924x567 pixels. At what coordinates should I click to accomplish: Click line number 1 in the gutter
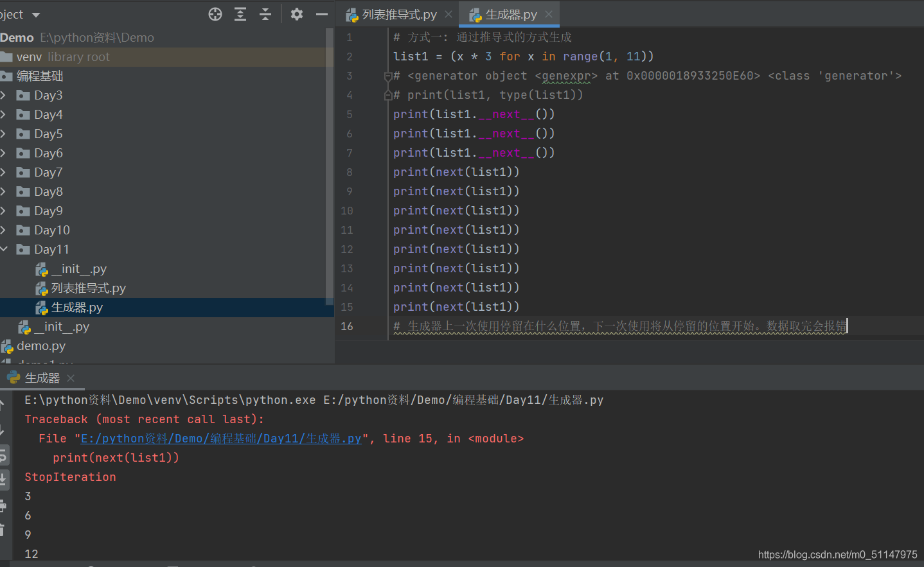pyautogui.click(x=350, y=37)
